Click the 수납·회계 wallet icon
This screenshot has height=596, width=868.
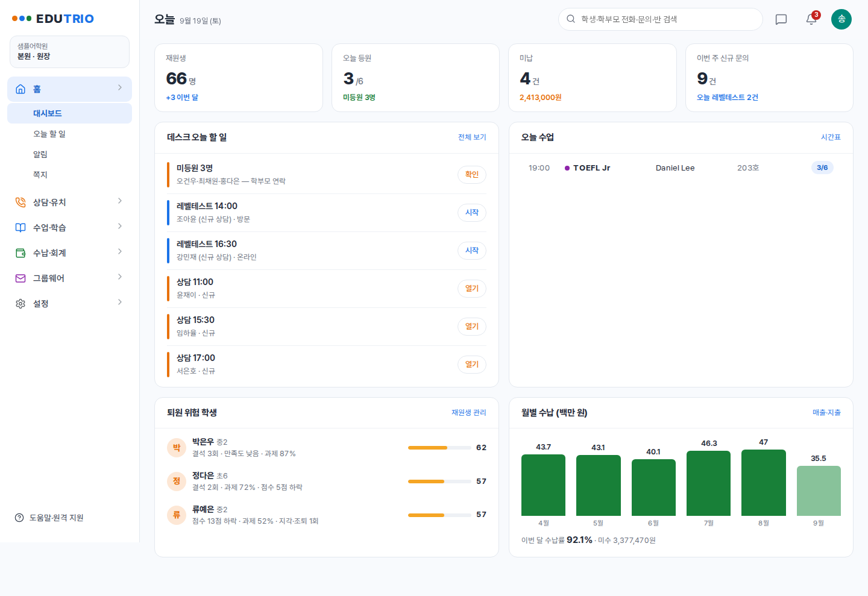[20, 253]
